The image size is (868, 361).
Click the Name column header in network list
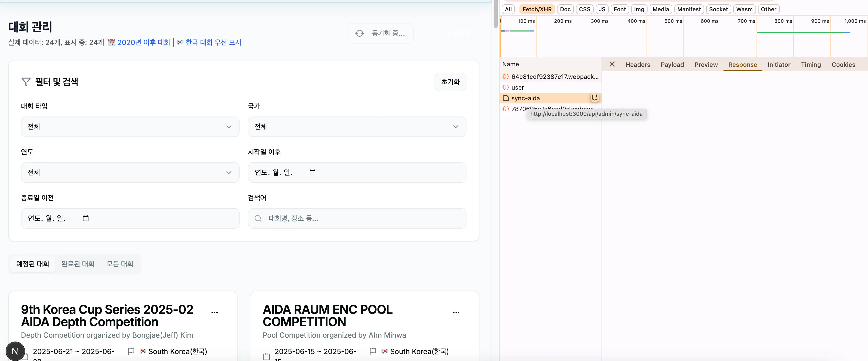[550, 64]
